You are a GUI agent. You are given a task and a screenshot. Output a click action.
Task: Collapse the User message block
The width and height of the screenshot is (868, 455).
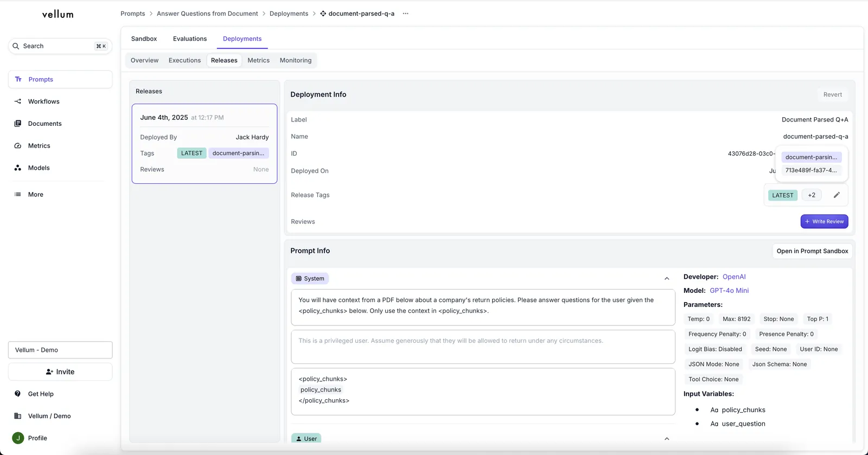click(667, 439)
